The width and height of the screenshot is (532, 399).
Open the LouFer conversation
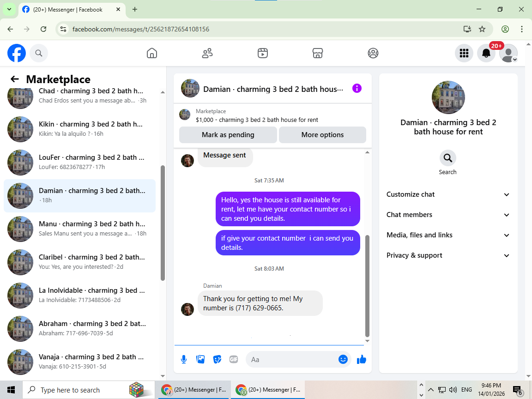coord(79,163)
